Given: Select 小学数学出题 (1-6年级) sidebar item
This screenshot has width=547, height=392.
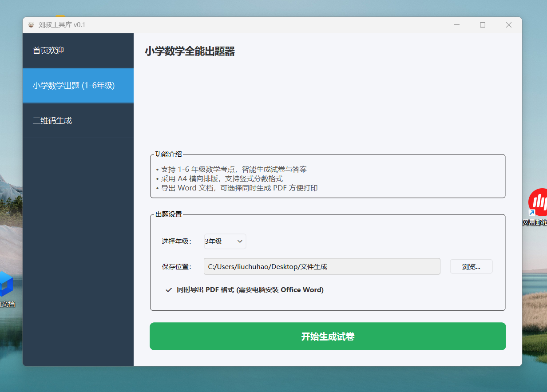Looking at the screenshot, I should (78, 86).
